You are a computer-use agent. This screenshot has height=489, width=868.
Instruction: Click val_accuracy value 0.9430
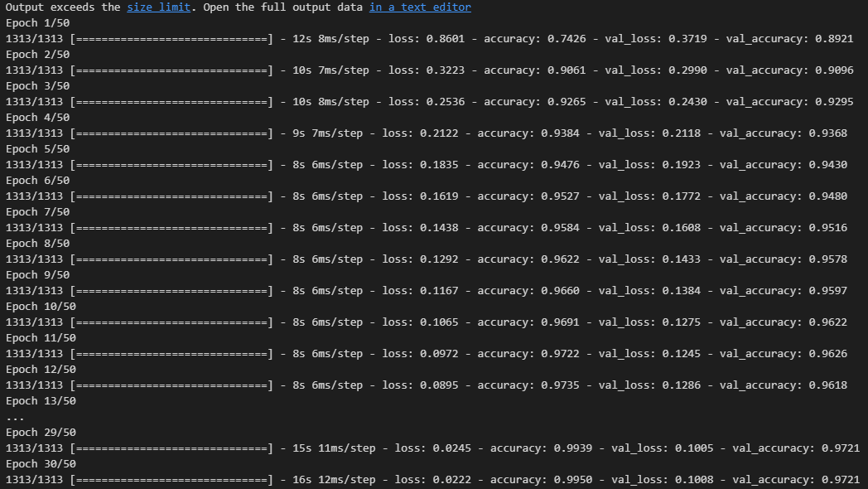click(828, 165)
